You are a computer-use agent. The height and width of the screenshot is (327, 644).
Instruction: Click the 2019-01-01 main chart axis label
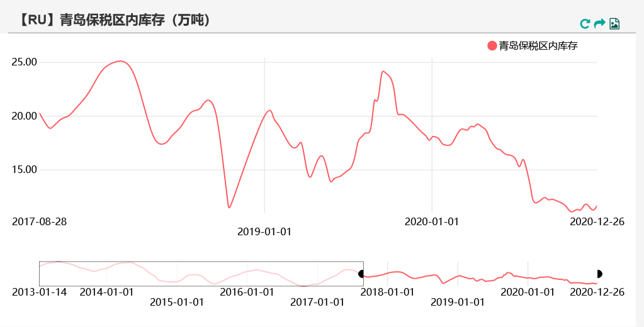click(264, 231)
